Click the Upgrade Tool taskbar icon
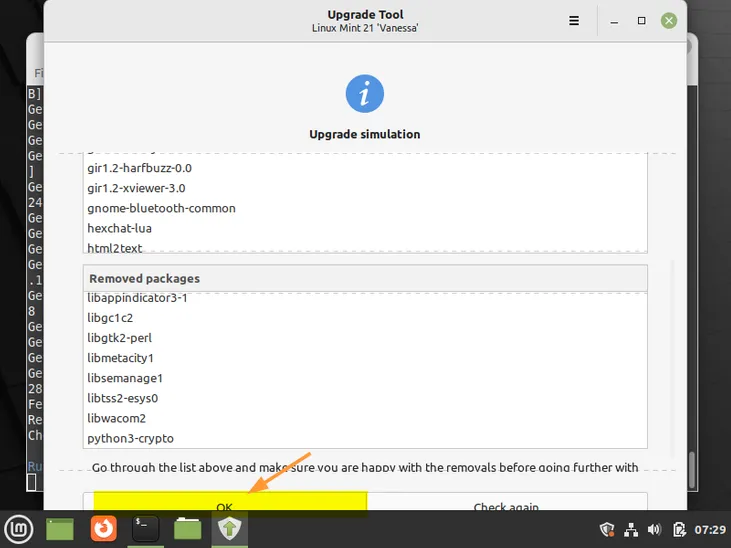Screen dimensions: 731x548 229,528
